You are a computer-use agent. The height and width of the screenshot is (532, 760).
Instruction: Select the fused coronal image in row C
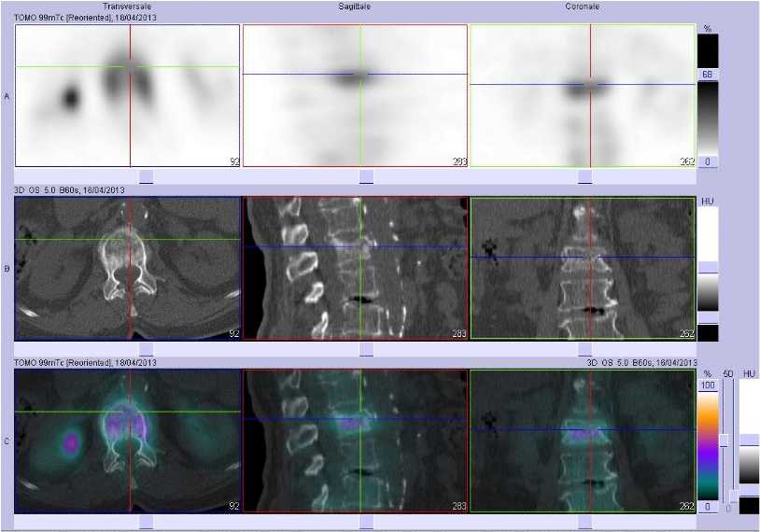[x=583, y=441]
